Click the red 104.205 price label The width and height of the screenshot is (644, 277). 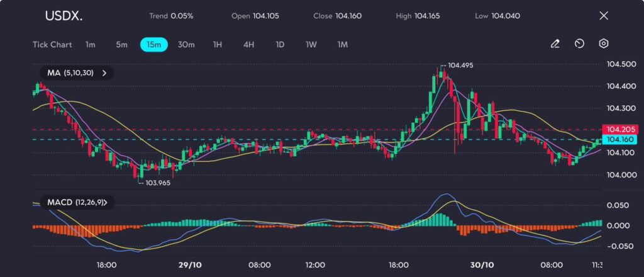[x=615, y=129]
